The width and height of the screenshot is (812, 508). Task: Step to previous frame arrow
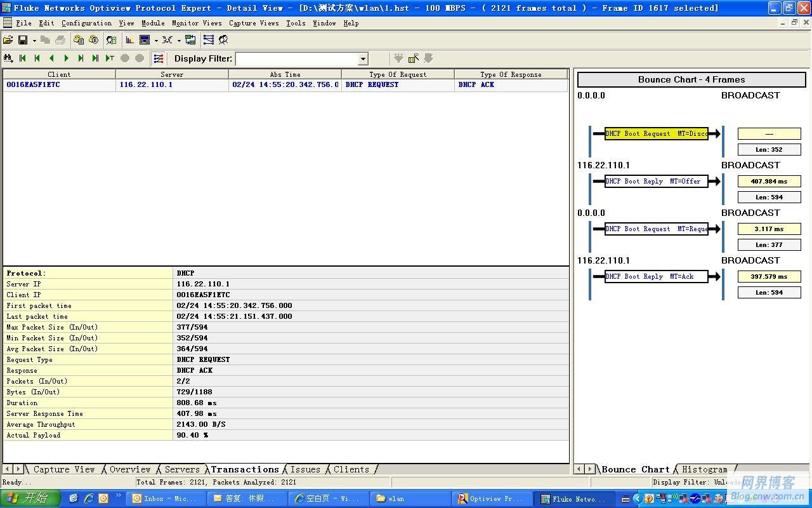(52, 58)
